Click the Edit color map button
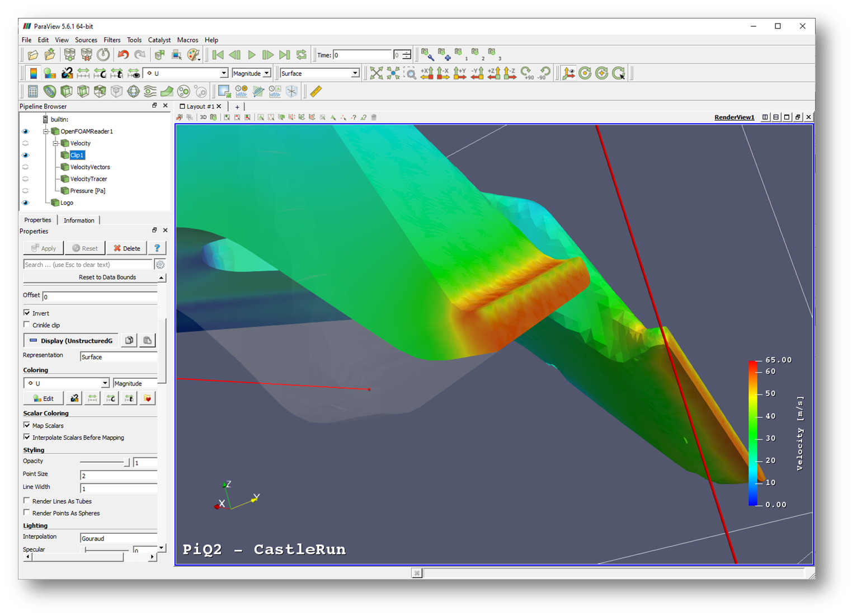The image size is (852, 616). [x=44, y=398]
